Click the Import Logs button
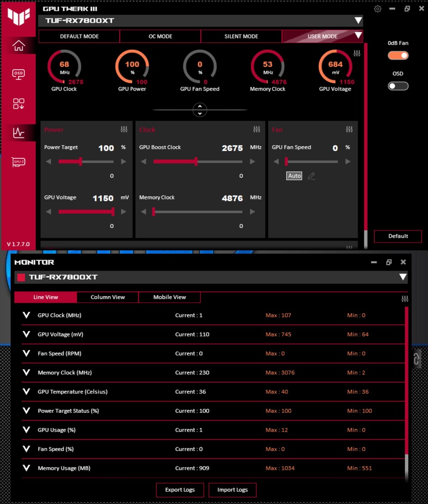Image resolution: width=428 pixels, height=504 pixels. tap(232, 490)
